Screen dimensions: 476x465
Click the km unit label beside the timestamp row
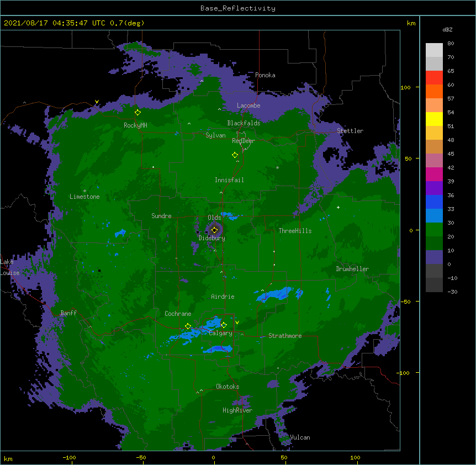tap(411, 23)
